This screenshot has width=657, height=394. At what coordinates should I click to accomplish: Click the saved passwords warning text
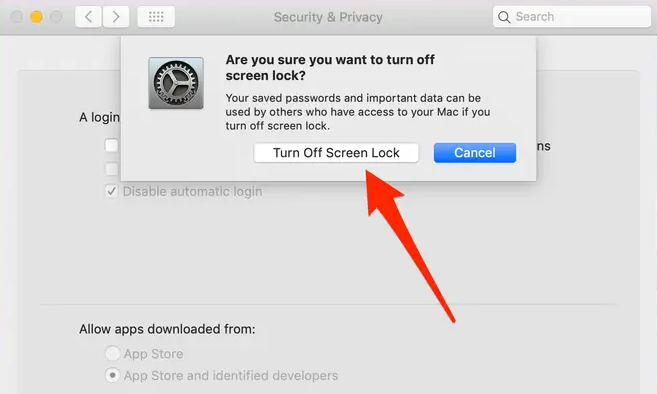click(x=358, y=112)
